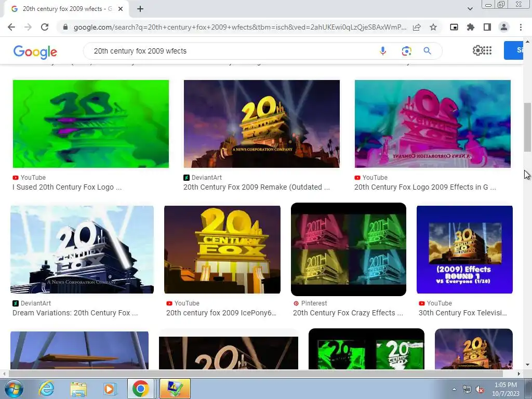Switch to Chrome in the taskbar

(x=141, y=389)
